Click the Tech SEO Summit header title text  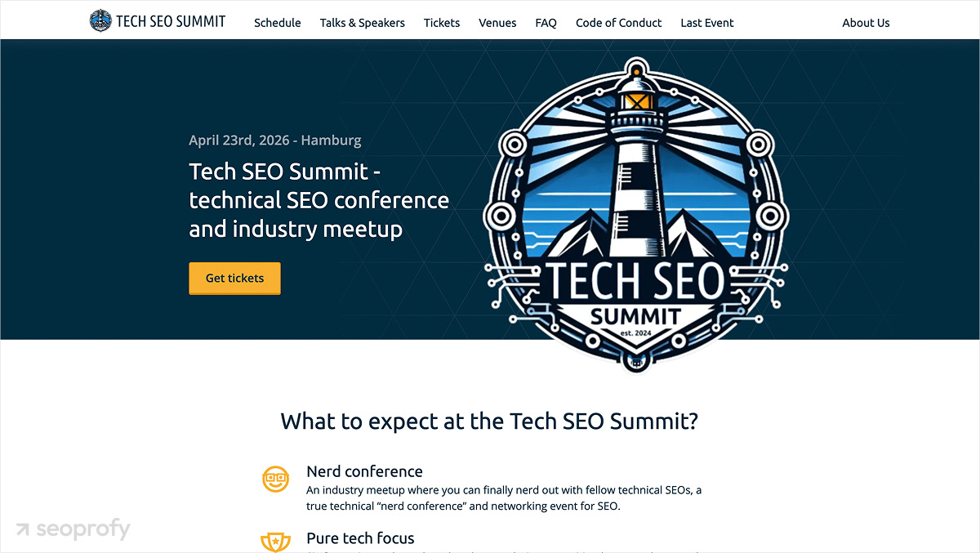pos(171,21)
